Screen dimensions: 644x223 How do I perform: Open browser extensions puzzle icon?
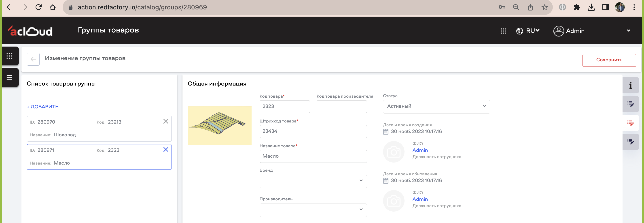pyautogui.click(x=577, y=7)
